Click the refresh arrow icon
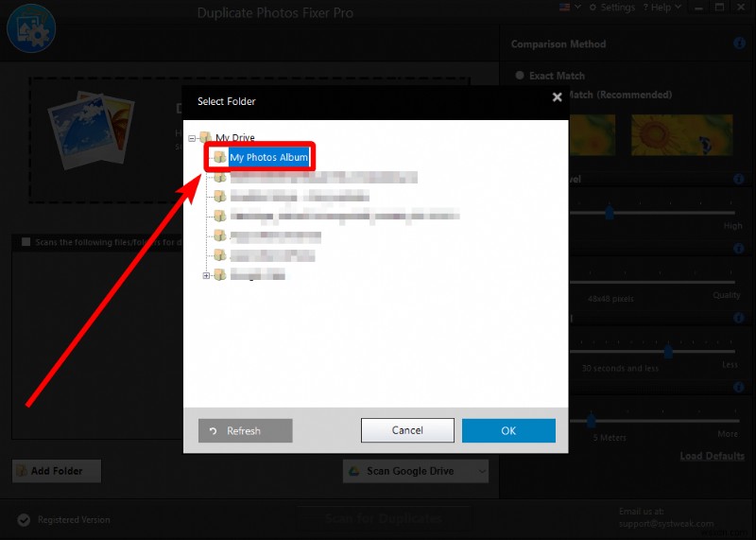This screenshot has width=756, height=540. click(214, 431)
